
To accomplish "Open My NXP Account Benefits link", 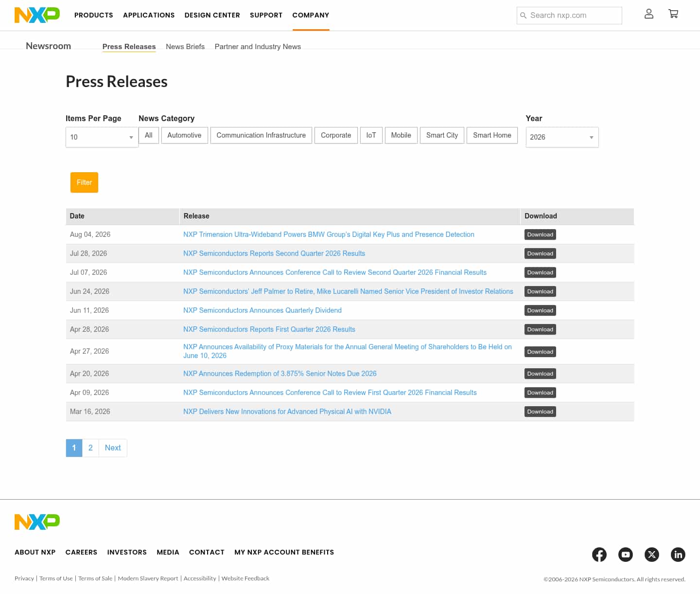I will click(284, 552).
